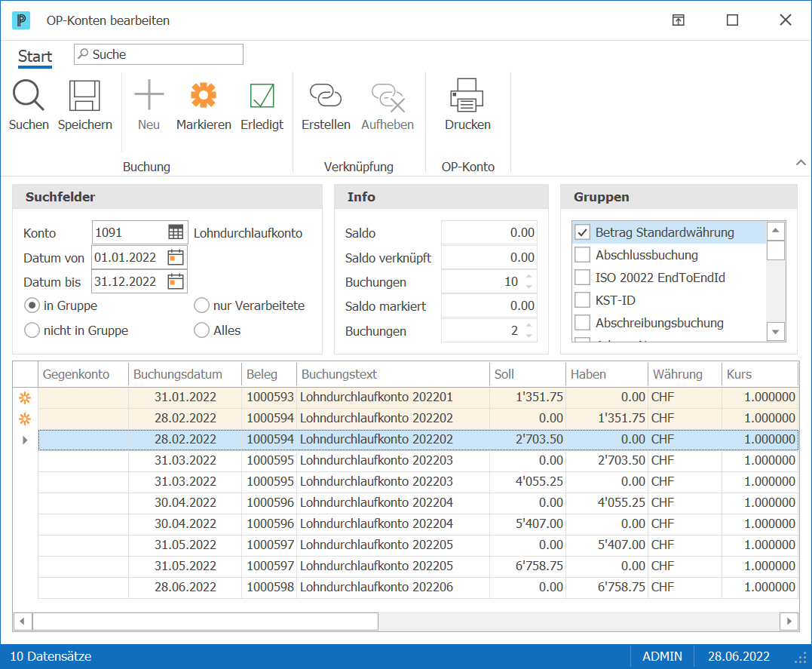Click left arrow of table horizontal scrollbar

click(x=23, y=621)
